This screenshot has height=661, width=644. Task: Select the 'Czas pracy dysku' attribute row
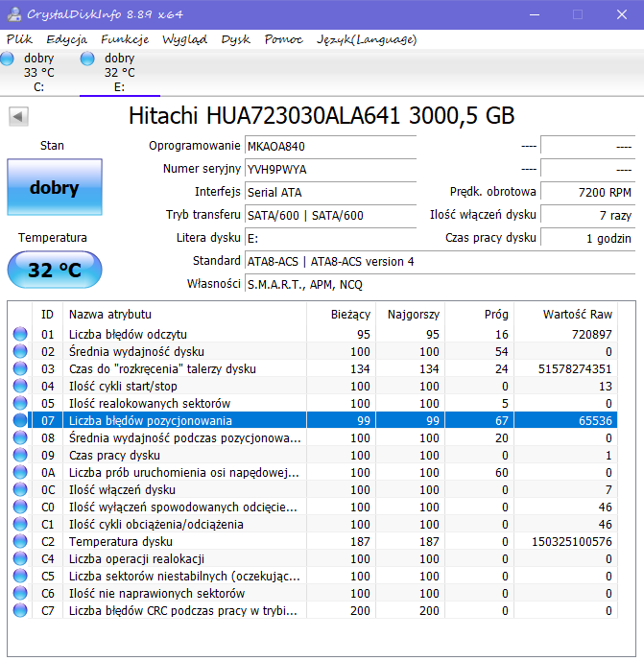tap(313, 455)
